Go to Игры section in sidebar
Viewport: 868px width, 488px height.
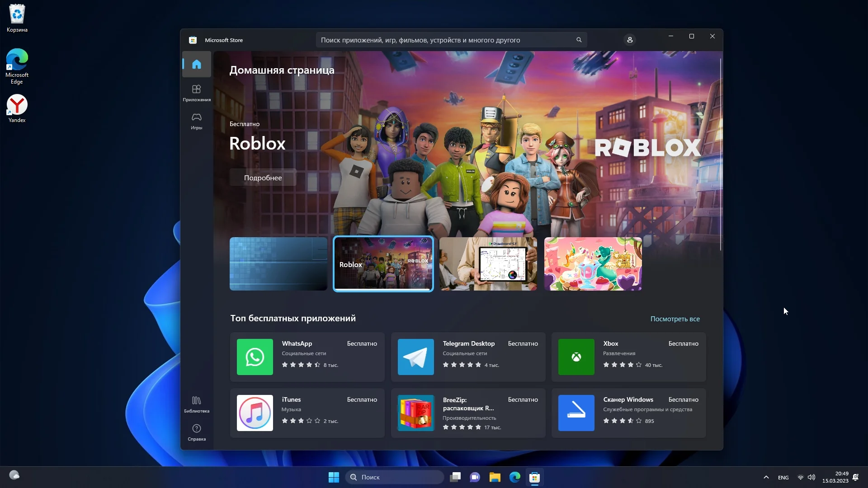coord(196,121)
